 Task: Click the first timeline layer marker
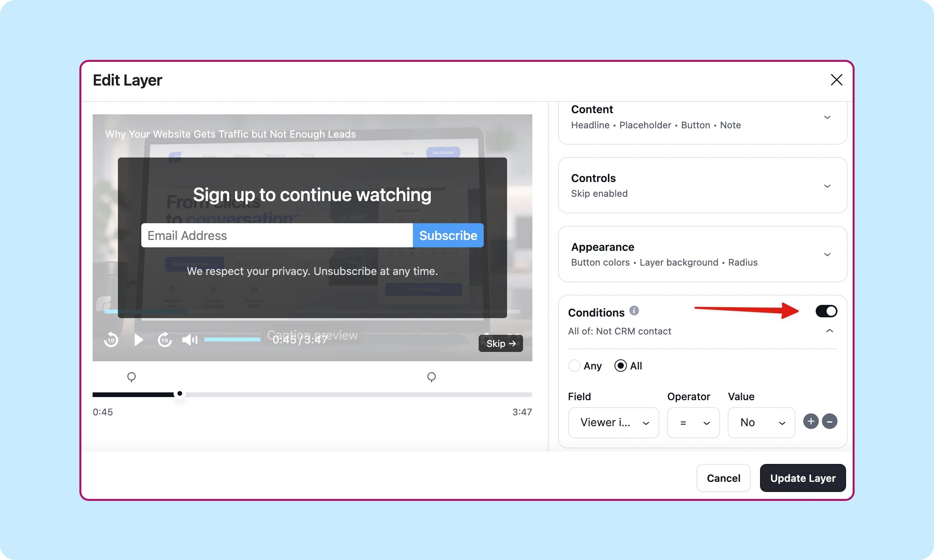[x=132, y=377]
